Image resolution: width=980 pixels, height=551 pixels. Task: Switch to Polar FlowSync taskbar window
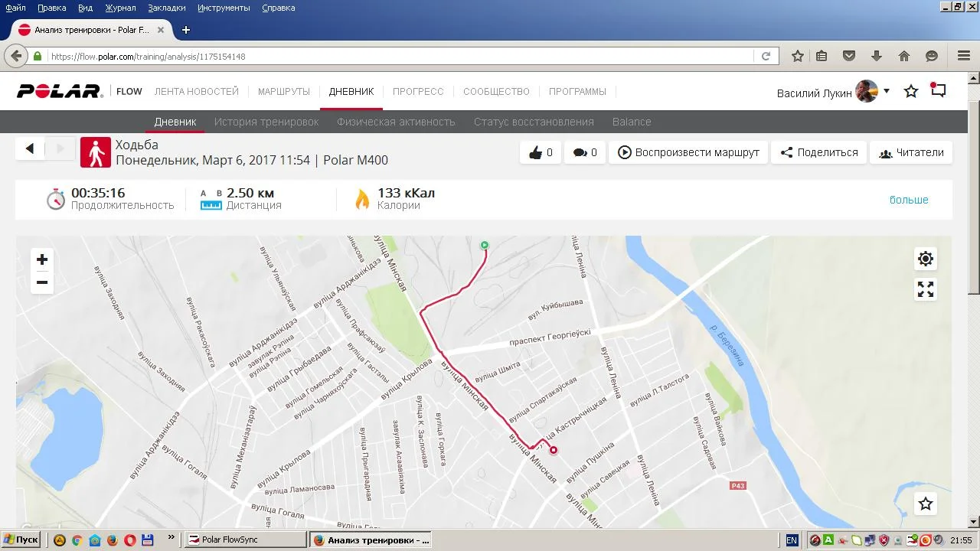[245, 540]
